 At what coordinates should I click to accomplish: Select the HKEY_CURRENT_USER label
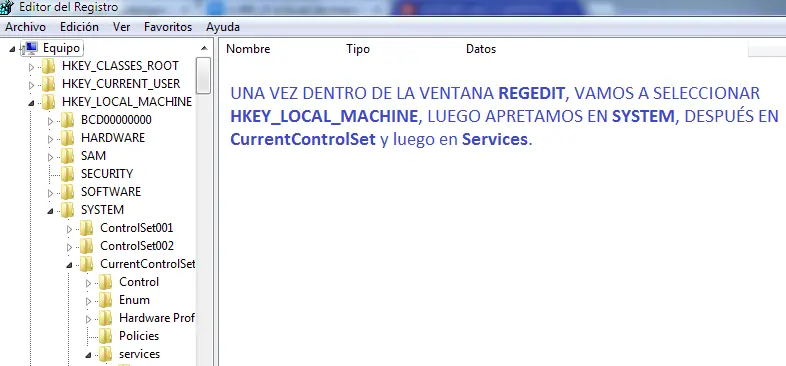[x=121, y=84]
